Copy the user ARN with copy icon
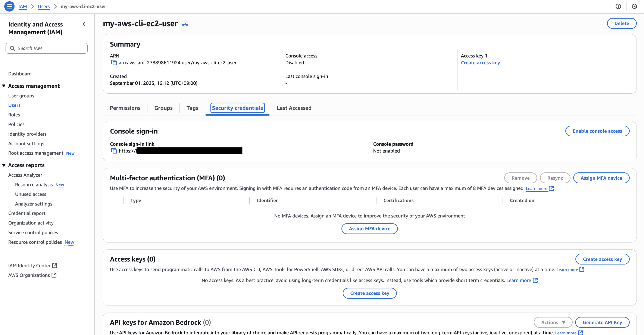 click(114, 63)
